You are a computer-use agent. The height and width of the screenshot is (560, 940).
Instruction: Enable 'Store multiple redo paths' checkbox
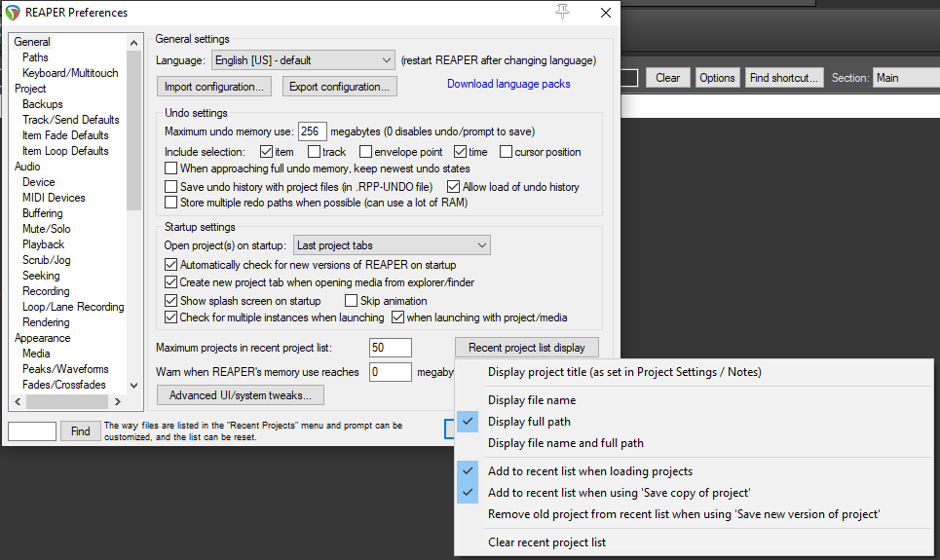pyautogui.click(x=170, y=202)
